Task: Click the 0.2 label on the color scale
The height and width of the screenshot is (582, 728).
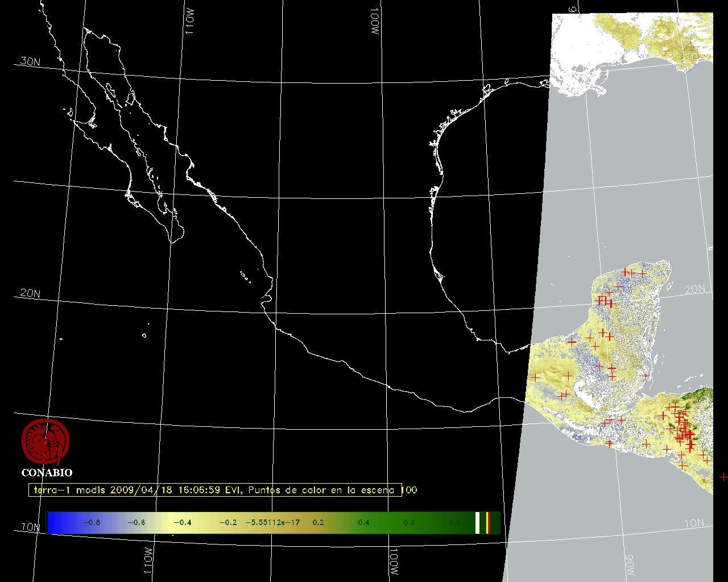Action: [318, 522]
